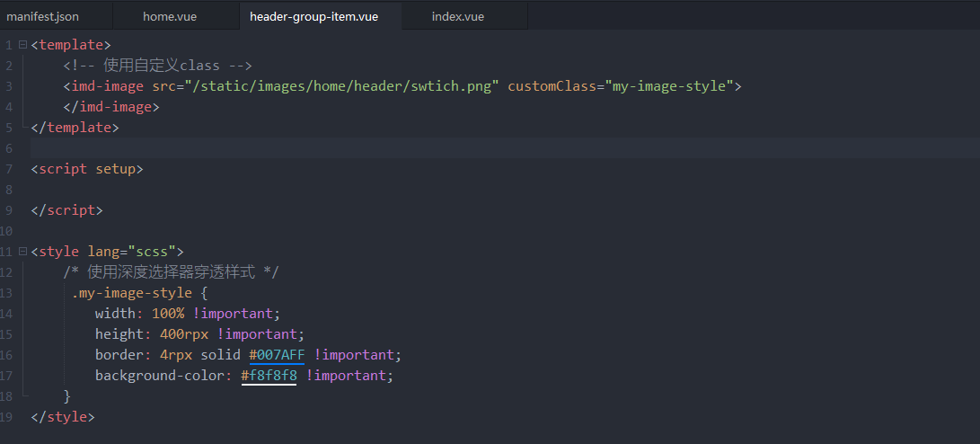Click line number 14 in the gutter
This screenshot has height=444, width=980.
(7, 314)
